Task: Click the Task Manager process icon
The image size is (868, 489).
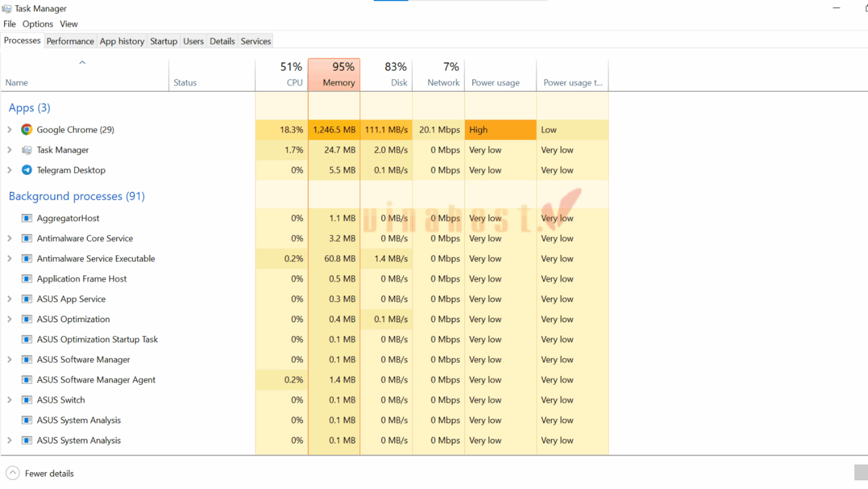Action: point(27,150)
